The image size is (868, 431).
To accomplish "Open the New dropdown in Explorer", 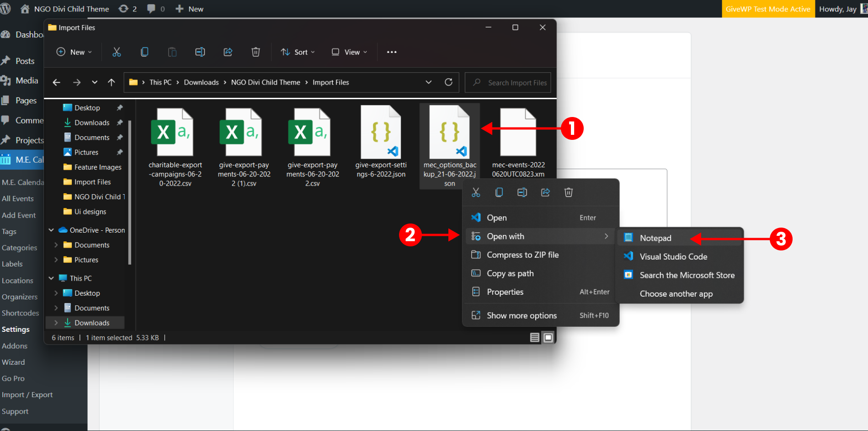I will pyautogui.click(x=74, y=52).
